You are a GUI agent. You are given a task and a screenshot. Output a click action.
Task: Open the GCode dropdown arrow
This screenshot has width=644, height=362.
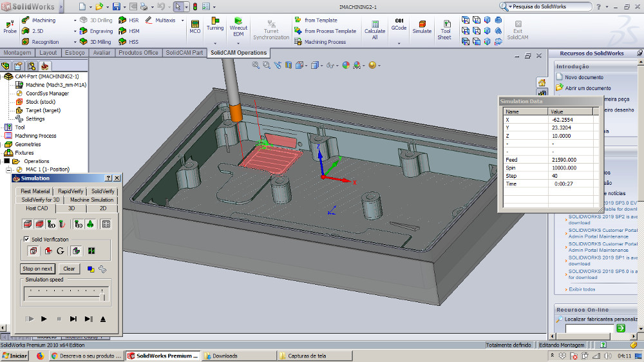click(x=399, y=43)
